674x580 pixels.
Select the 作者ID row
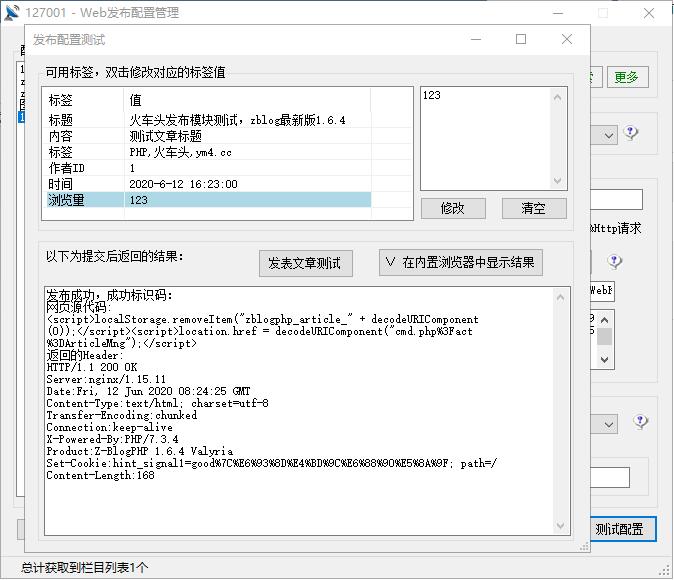206,168
